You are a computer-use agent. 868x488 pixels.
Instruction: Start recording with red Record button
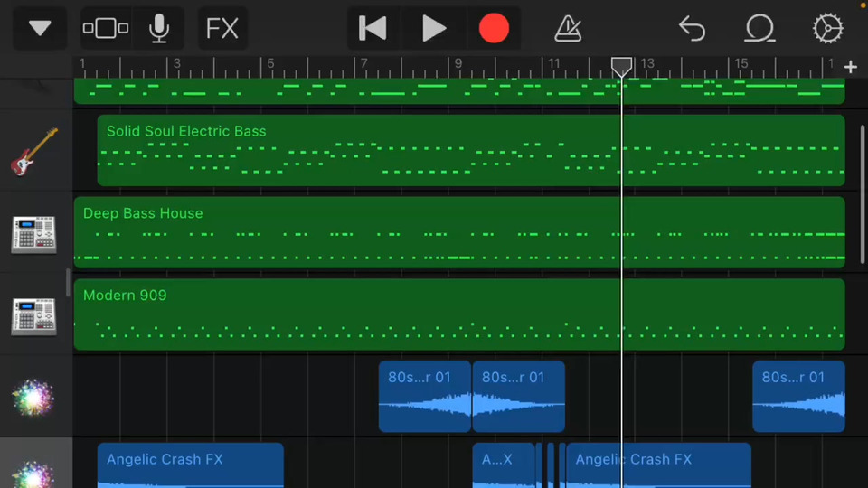click(494, 28)
